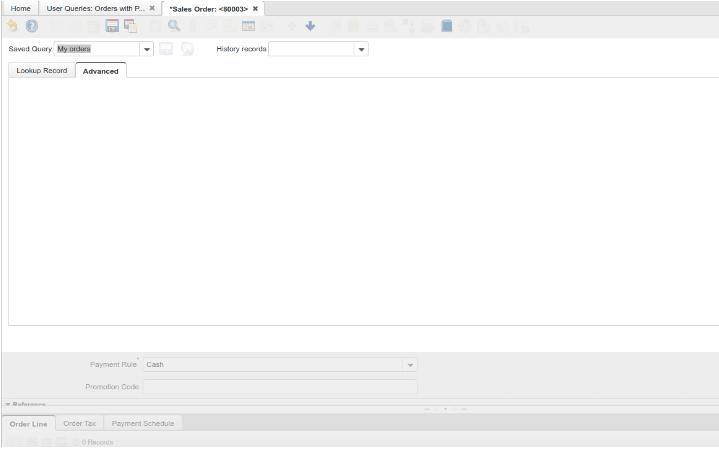Open the Payment Schedule tab
This screenshot has height=449, width=719.
[x=143, y=424]
